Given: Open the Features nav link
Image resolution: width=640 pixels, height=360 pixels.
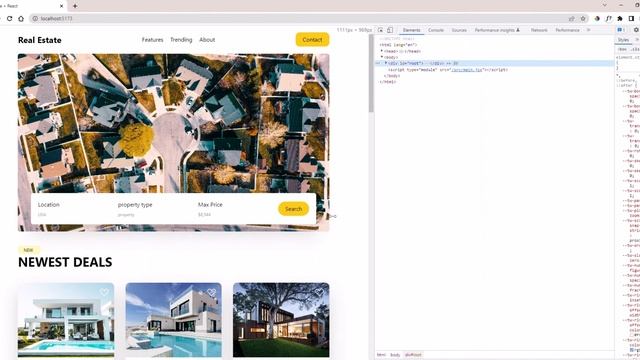Looking at the screenshot, I should 153,40.
